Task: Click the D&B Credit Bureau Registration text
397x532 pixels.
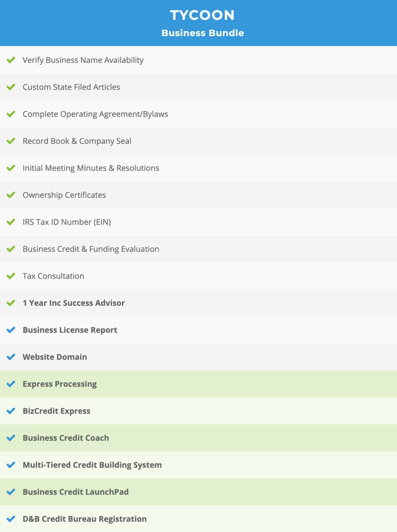Action: pyautogui.click(x=84, y=519)
